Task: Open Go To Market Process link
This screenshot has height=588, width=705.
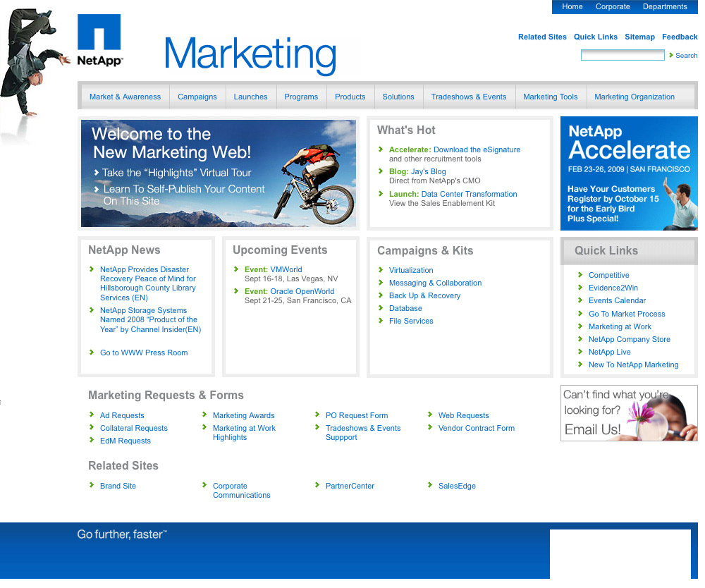Action: [x=626, y=314]
